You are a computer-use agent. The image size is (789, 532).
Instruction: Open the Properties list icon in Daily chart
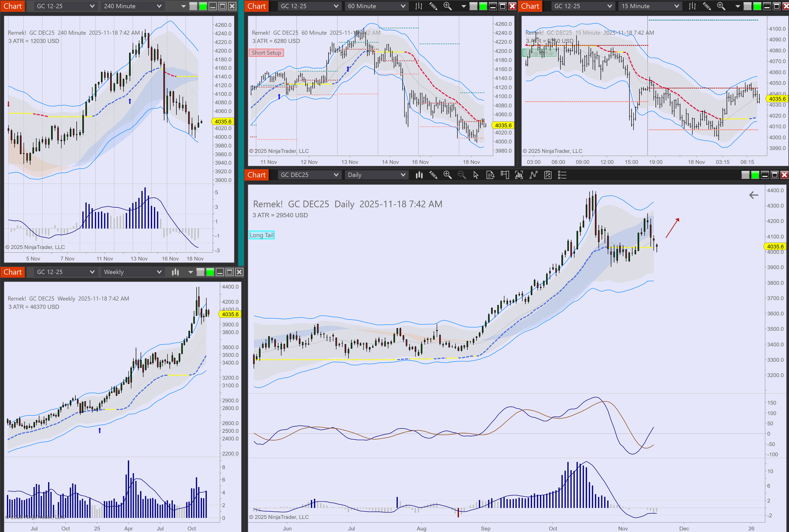coord(562,175)
